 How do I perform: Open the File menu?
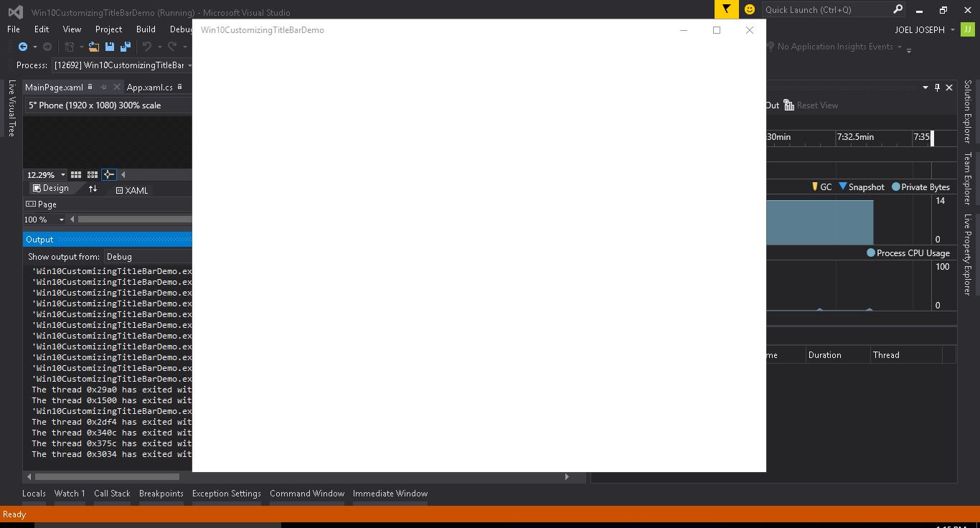14,29
